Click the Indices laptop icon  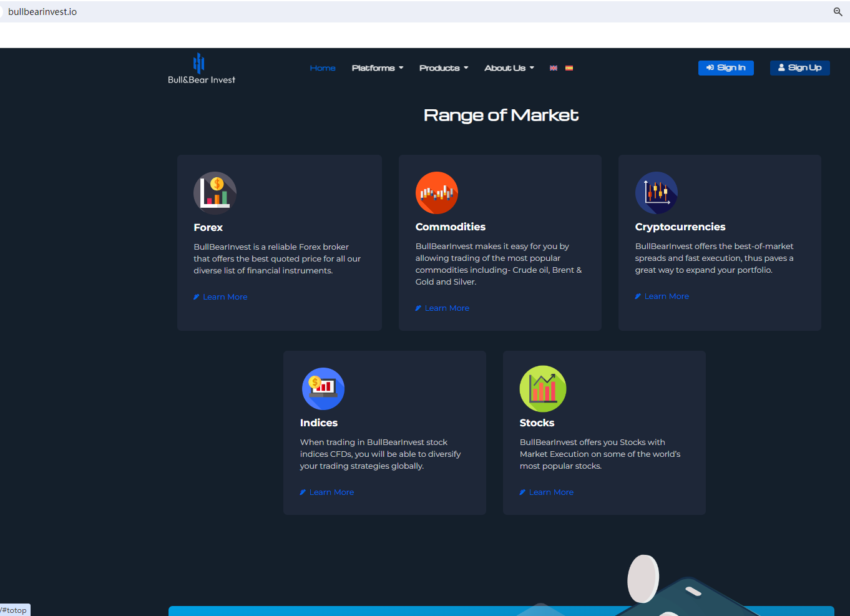[323, 388]
